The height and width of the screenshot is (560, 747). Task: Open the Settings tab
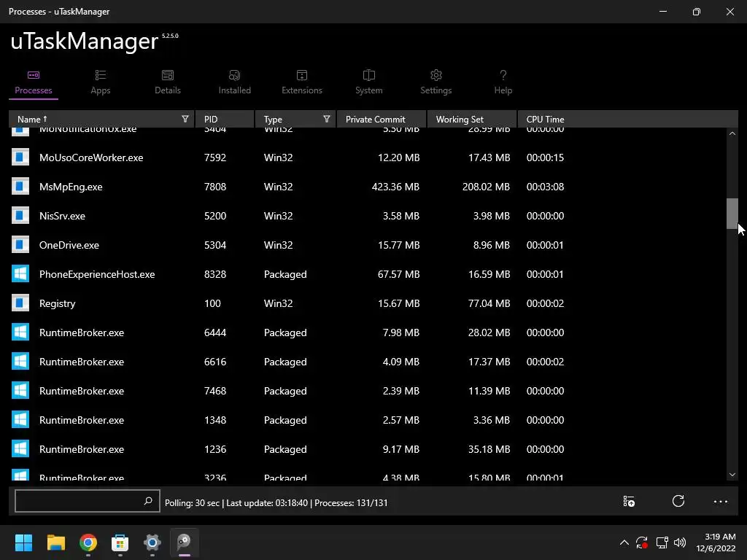(x=436, y=82)
